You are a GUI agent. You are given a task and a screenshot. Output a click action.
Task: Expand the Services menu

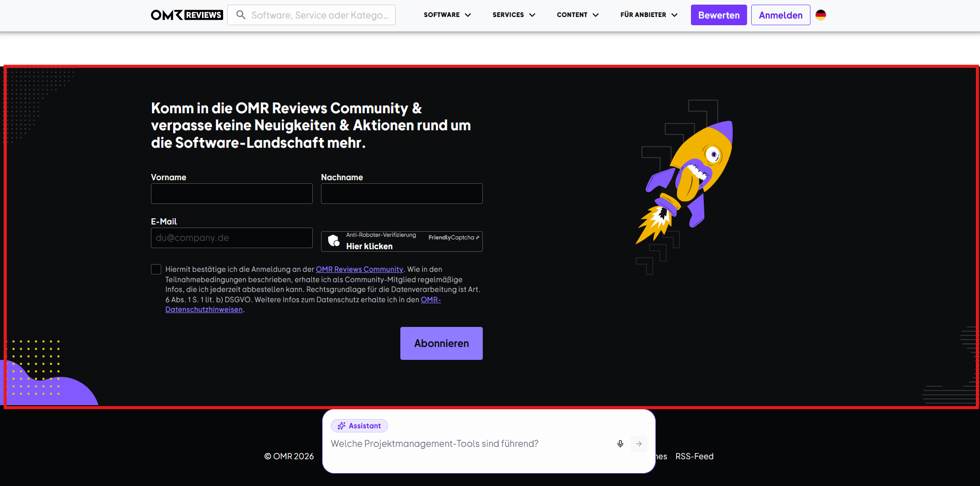[x=514, y=15]
